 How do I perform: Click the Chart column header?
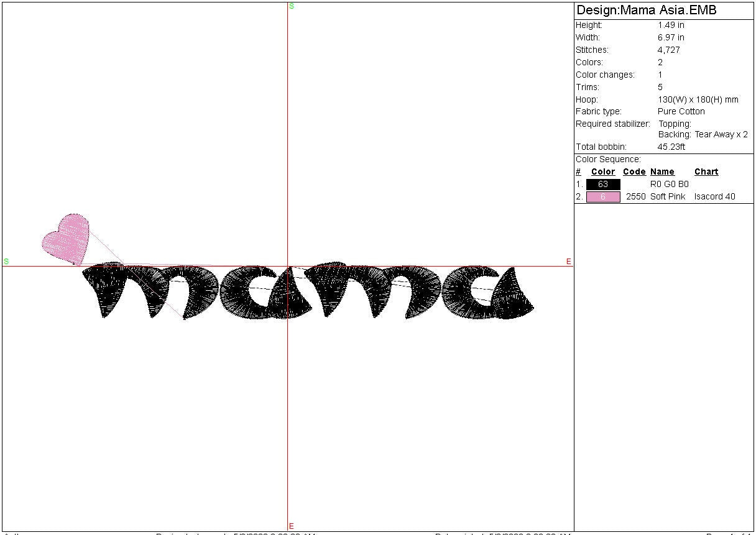pyautogui.click(x=706, y=172)
